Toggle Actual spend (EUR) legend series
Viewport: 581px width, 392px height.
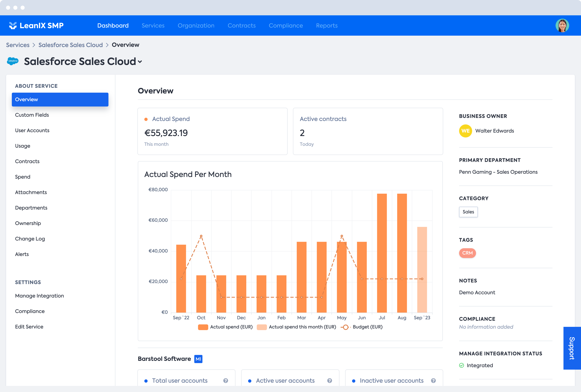(x=225, y=327)
